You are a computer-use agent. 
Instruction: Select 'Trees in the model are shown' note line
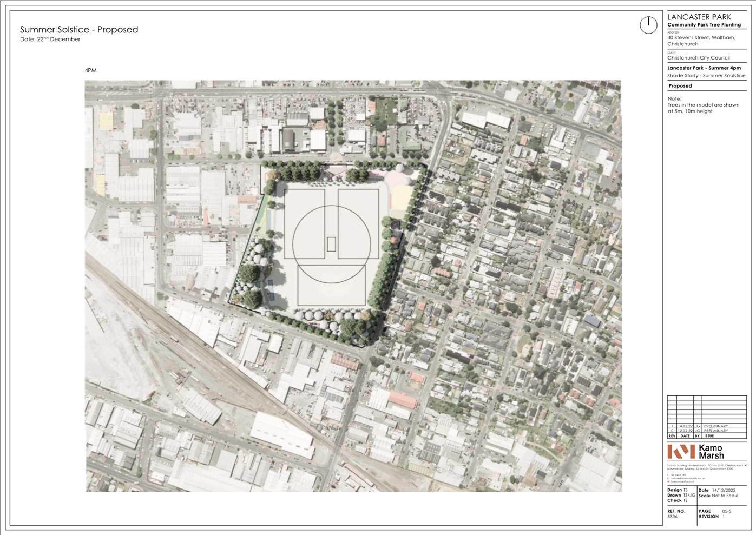[703, 105]
